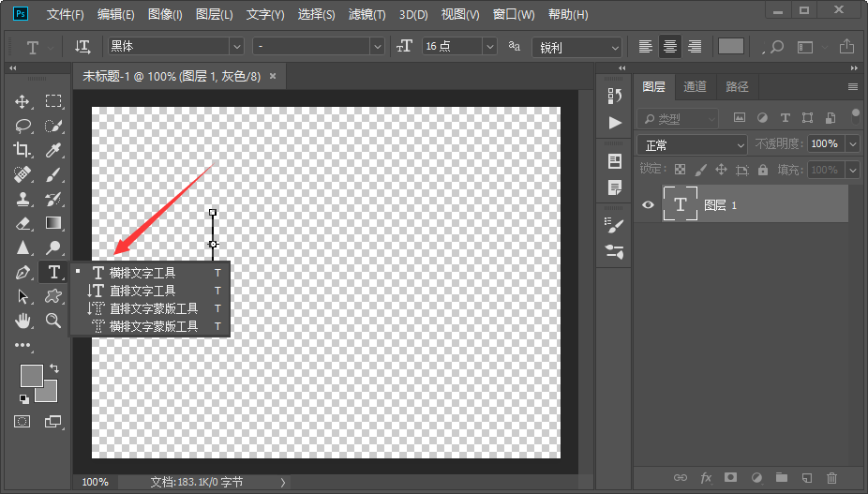Choose 直排文字工具 from the flyout menu
Viewport: 868px width, 494px height.
pos(142,291)
